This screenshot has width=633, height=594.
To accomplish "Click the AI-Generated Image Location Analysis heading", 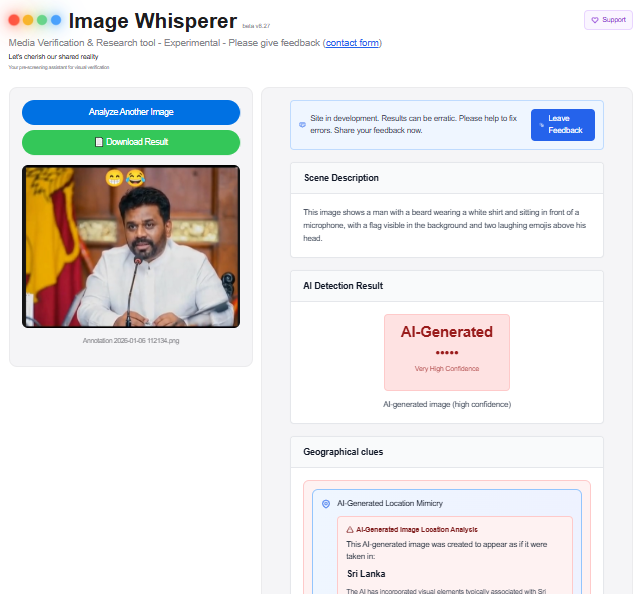I will (417, 529).
